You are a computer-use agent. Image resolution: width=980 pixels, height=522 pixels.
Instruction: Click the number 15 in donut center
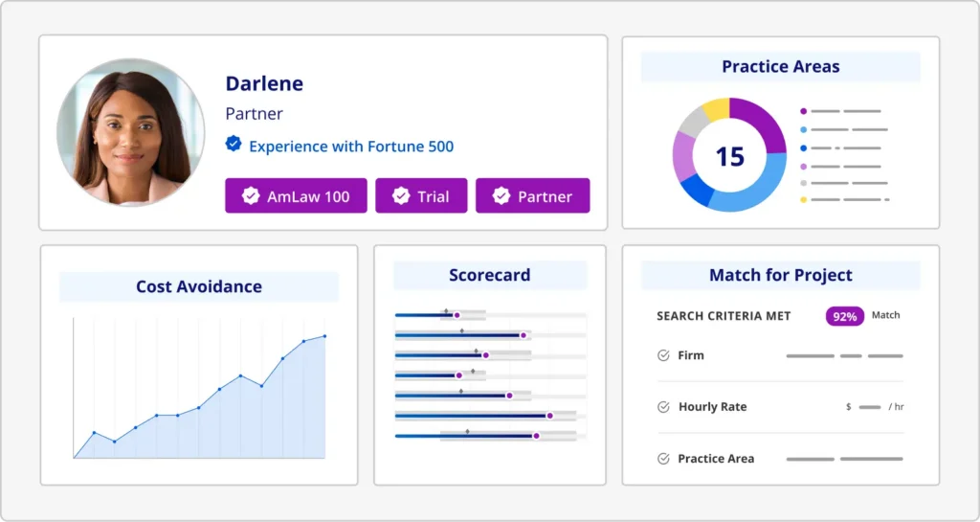coord(729,156)
